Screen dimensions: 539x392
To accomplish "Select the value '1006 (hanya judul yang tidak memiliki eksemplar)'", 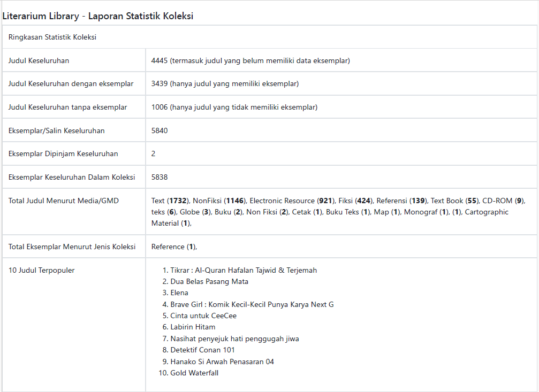I will point(234,107).
